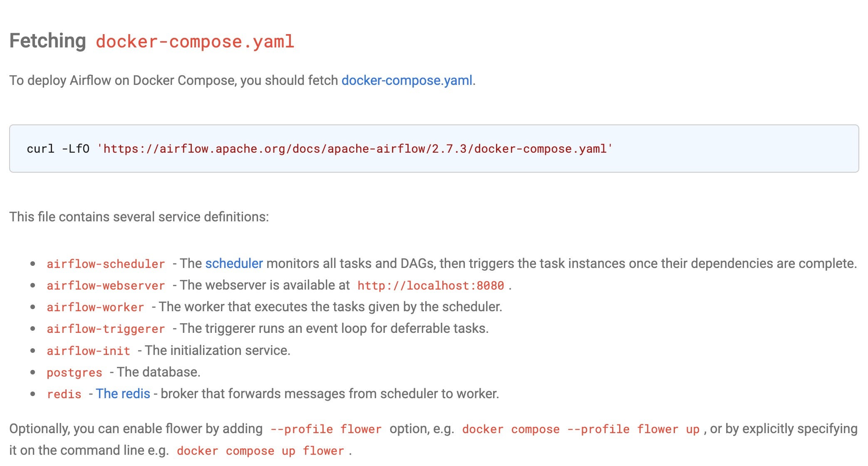Click the postgres service name
The width and height of the screenshot is (868, 466).
[74, 372]
